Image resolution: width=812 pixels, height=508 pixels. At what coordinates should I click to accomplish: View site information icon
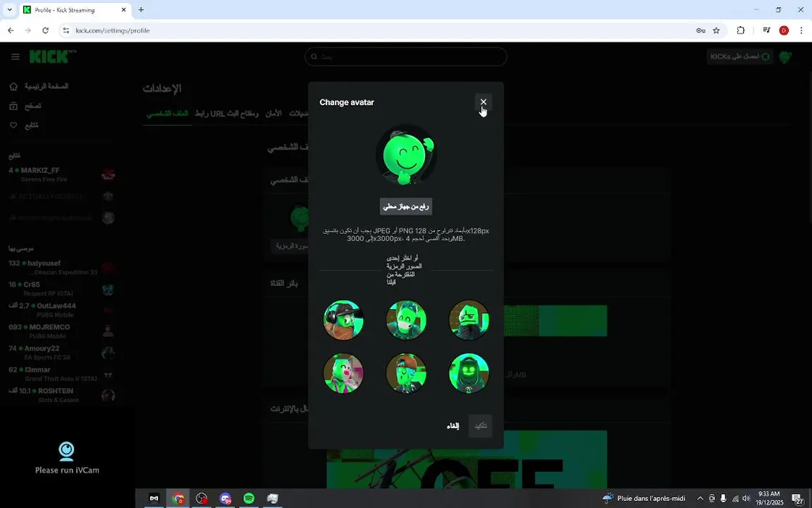click(66, 30)
